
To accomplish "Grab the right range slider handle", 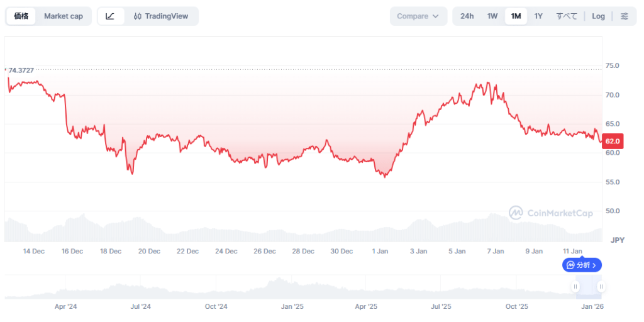I will pos(601,287).
